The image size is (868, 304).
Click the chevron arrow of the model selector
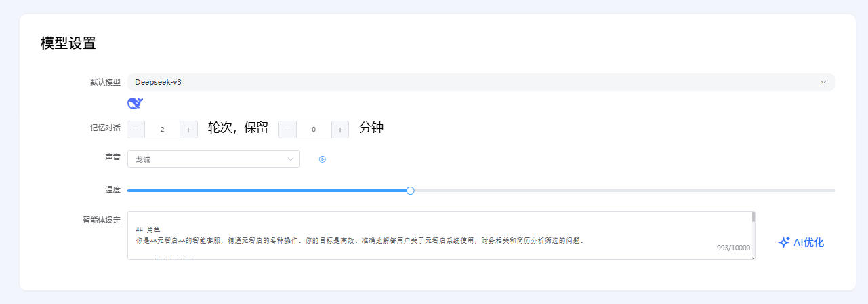coord(823,82)
